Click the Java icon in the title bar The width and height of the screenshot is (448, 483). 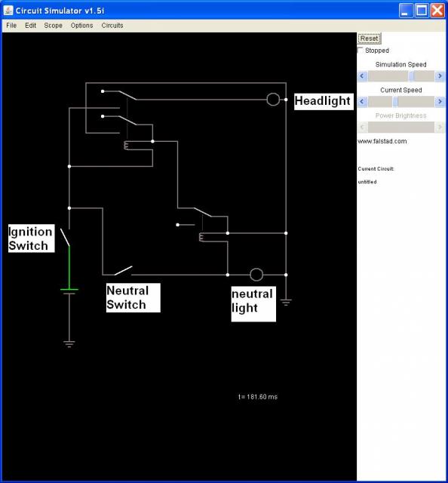[x=8, y=10]
